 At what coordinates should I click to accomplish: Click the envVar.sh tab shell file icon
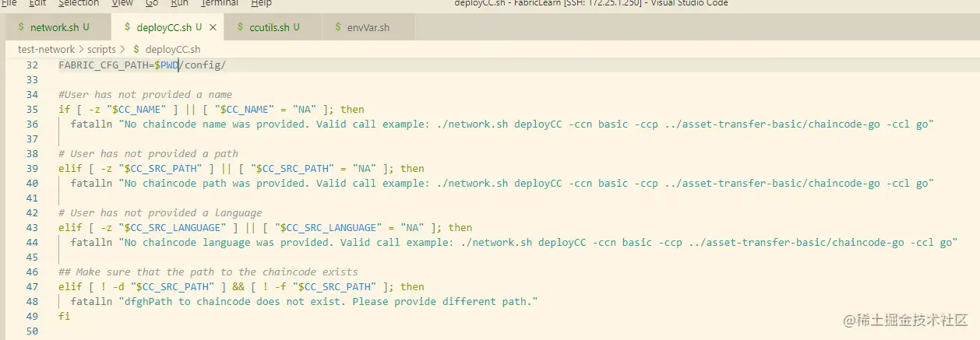tap(338, 27)
